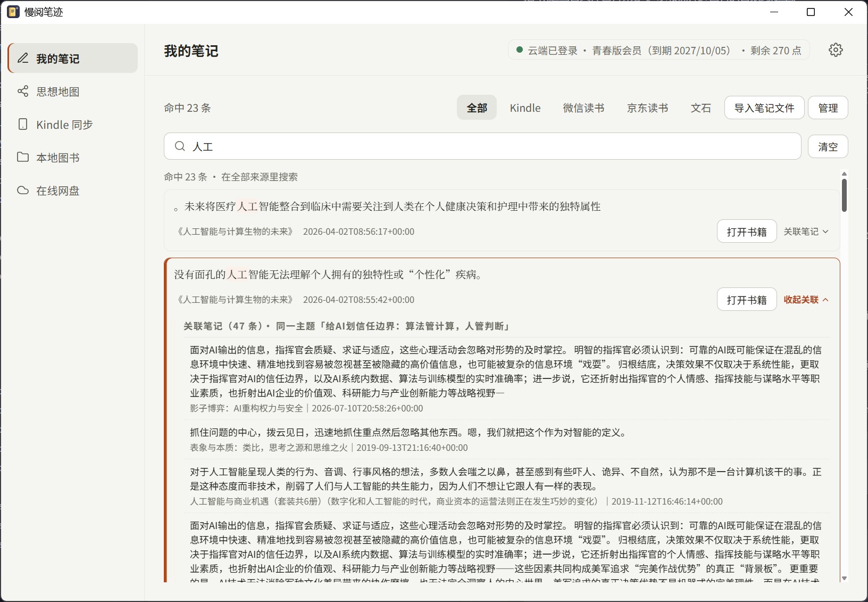The image size is (868, 602).
Task: Expand 关联笔记 on the first note
Action: [806, 232]
